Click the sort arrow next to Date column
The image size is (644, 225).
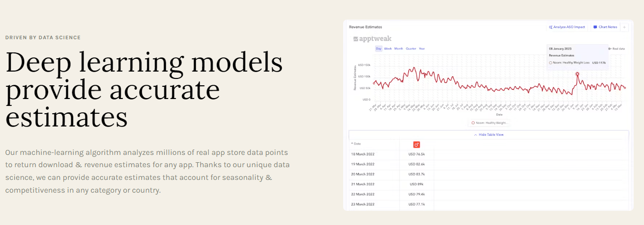pyautogui.click(x=352, y=144)
